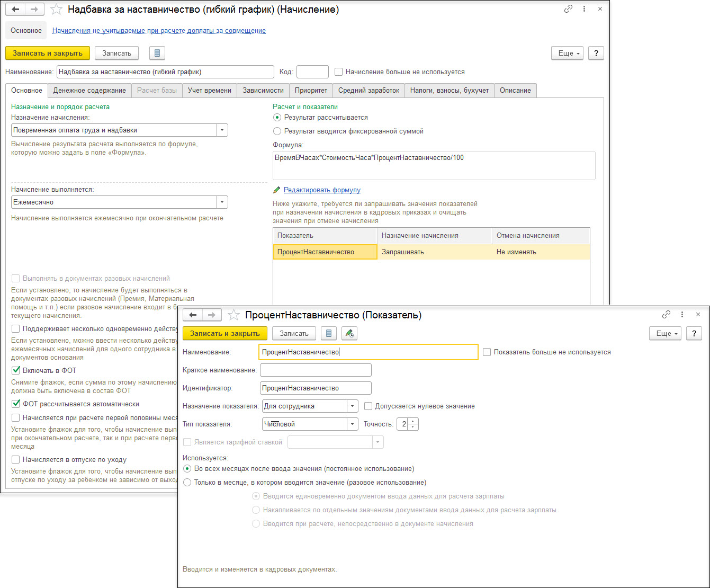The width and height of the screenshot is (710, 588).
Task: Star the Надбавка за наставничество form as favorite
Action: pos(56,10)
